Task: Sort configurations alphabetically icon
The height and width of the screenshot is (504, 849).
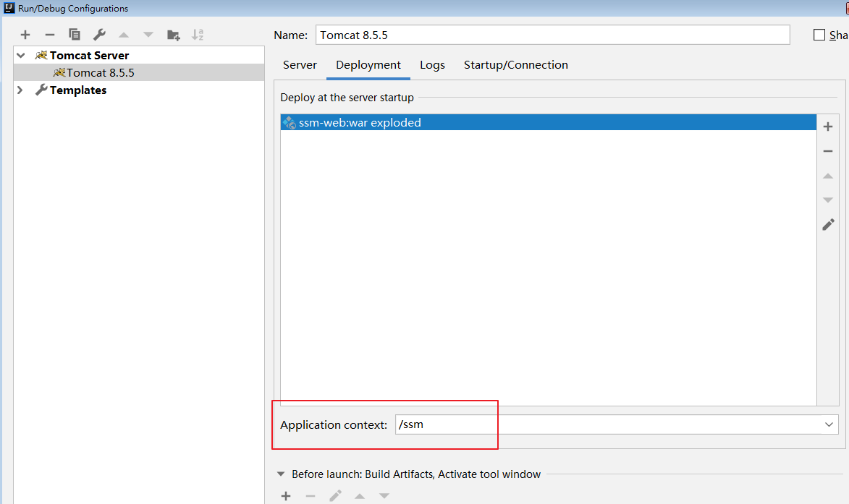Action: [198, 35]
